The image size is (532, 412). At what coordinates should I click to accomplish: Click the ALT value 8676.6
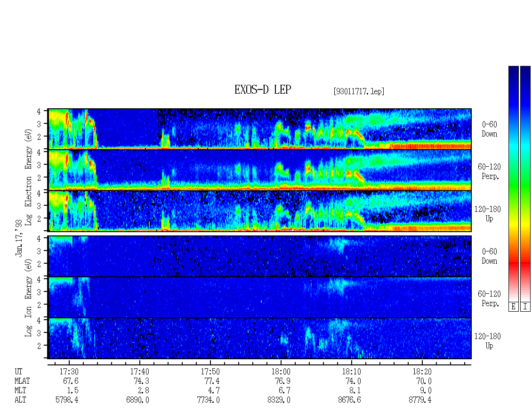pos(349,400)
